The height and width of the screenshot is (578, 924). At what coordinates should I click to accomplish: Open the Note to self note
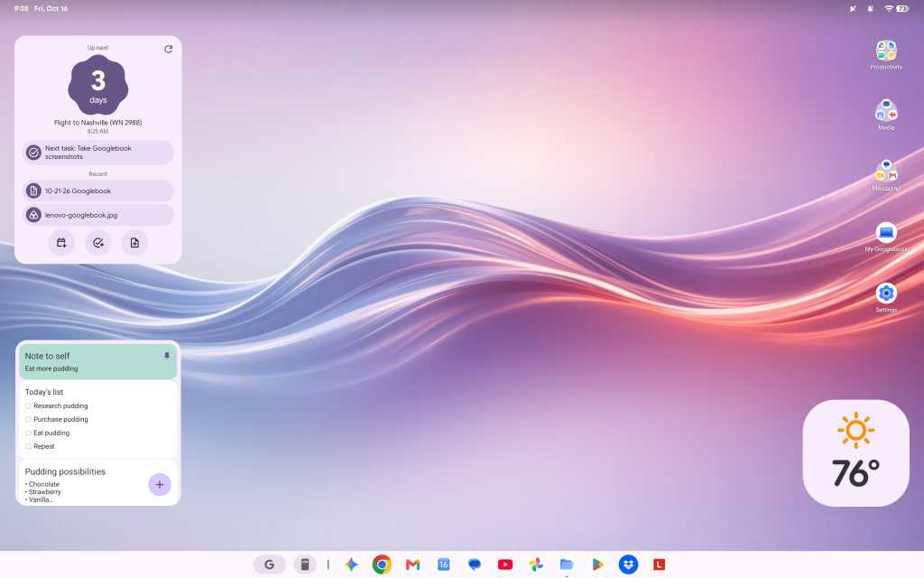pos(97,361)
